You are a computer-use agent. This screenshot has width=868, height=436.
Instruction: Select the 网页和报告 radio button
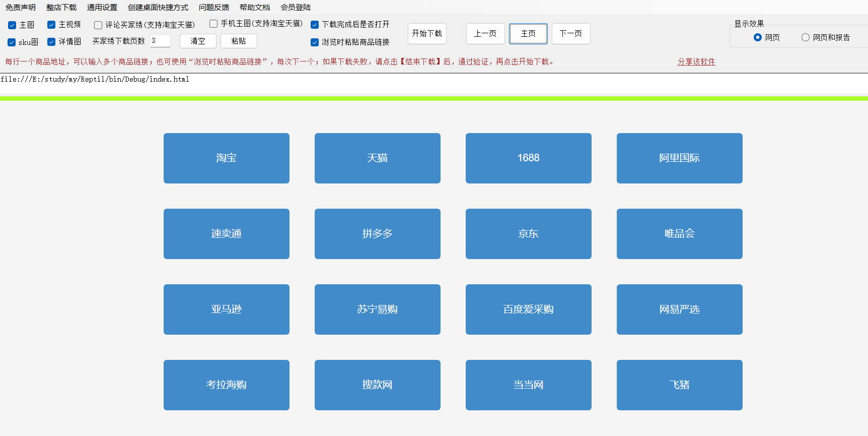[806, 37]
